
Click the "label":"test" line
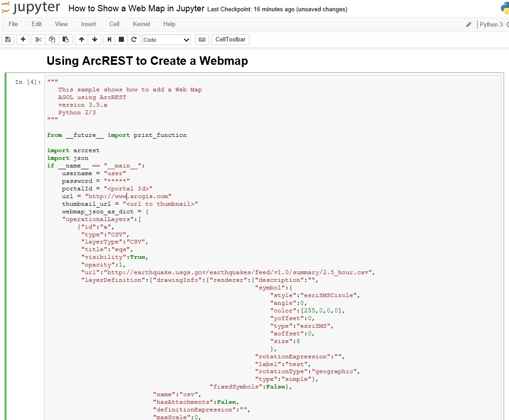pos(283,364)
